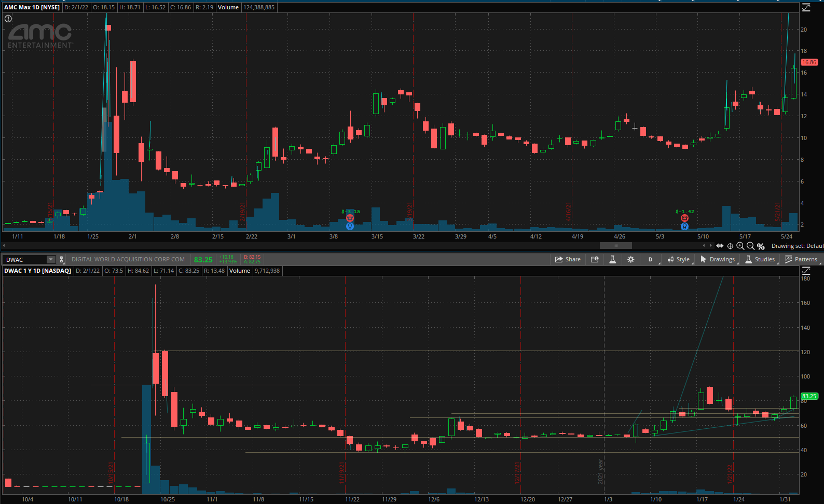Click the DWAC 1 Y 1D [NASDAQ] title
Viewport: 824px width, 504px height.
(37, 271)
